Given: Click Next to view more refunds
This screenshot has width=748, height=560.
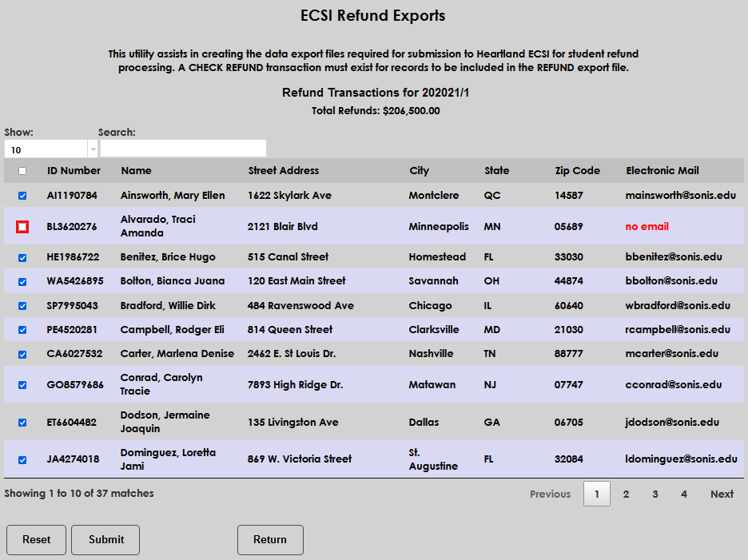Looking at the screenshot, I should pos(721,494).
